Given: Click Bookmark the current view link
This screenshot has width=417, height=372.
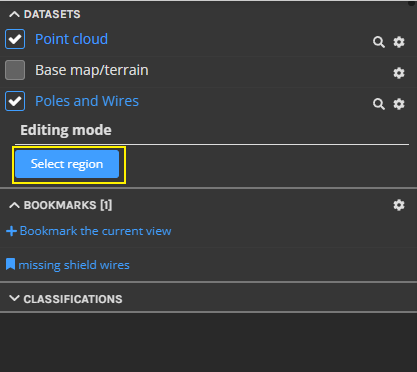Looking at the screenshot, I should [95, 231].
